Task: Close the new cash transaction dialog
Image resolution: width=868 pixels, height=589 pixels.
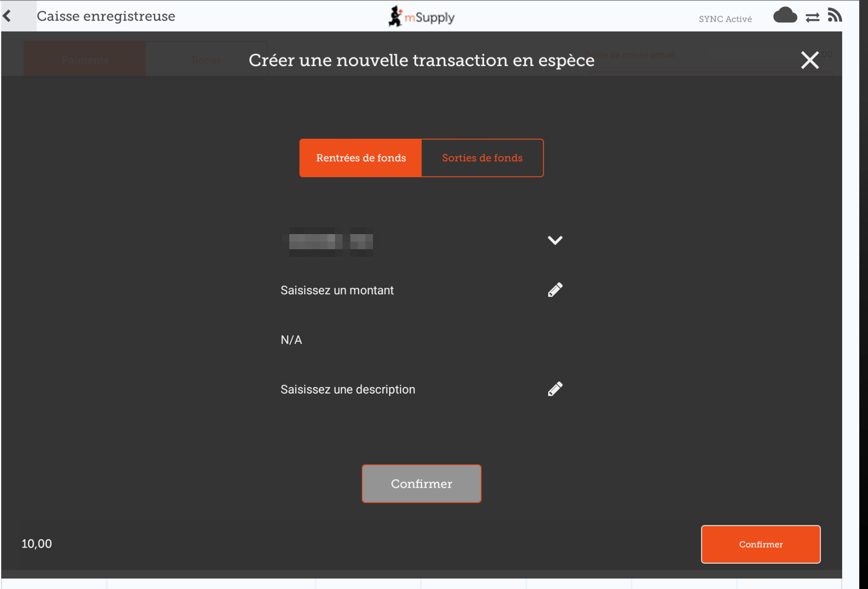Action: 810,60
